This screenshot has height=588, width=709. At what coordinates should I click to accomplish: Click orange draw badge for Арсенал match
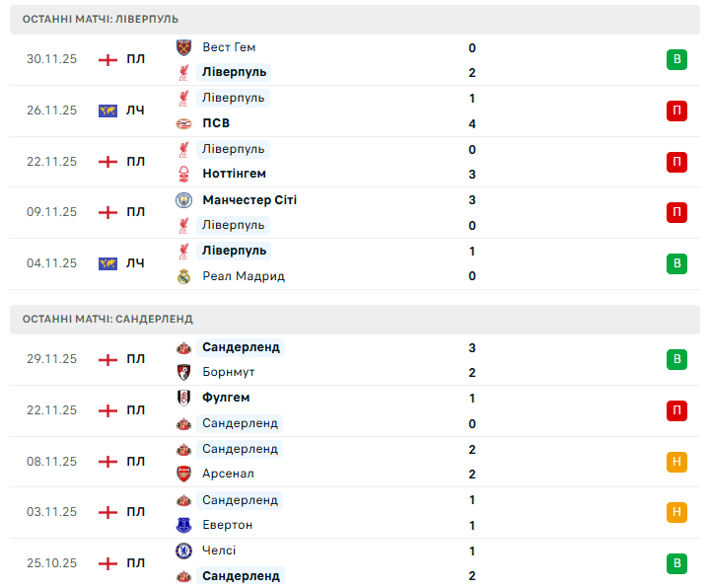[x=676, y=461]
